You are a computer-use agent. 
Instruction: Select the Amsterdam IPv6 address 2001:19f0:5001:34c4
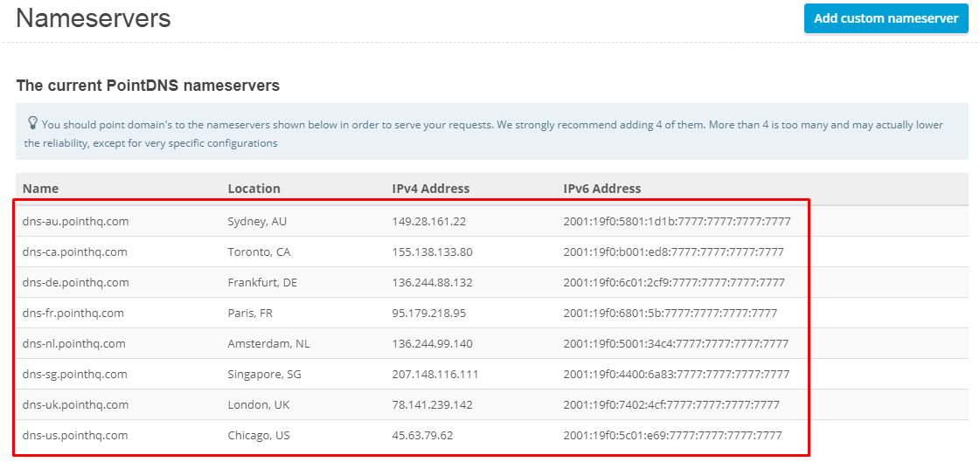coord(676,343)
